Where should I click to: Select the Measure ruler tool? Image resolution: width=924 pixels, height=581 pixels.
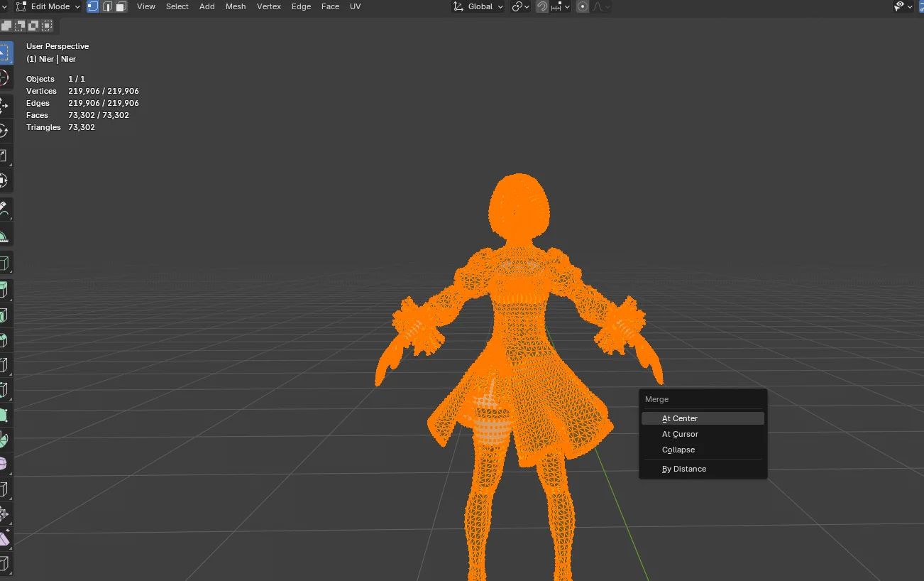(5, 234)
